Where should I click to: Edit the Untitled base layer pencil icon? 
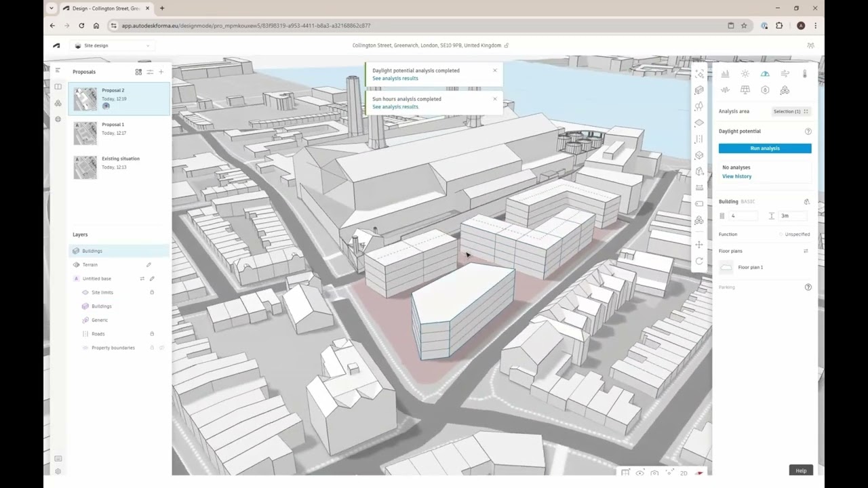[152, 279]
